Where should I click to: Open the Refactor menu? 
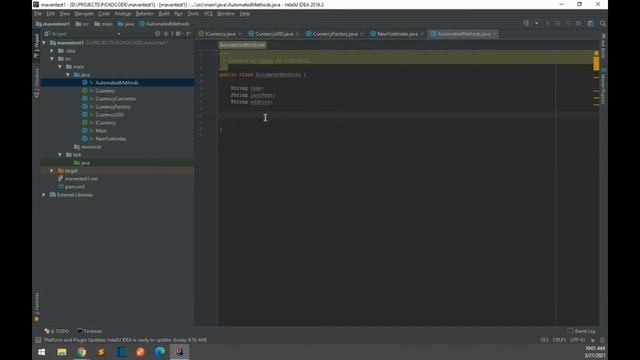[144, 14]
